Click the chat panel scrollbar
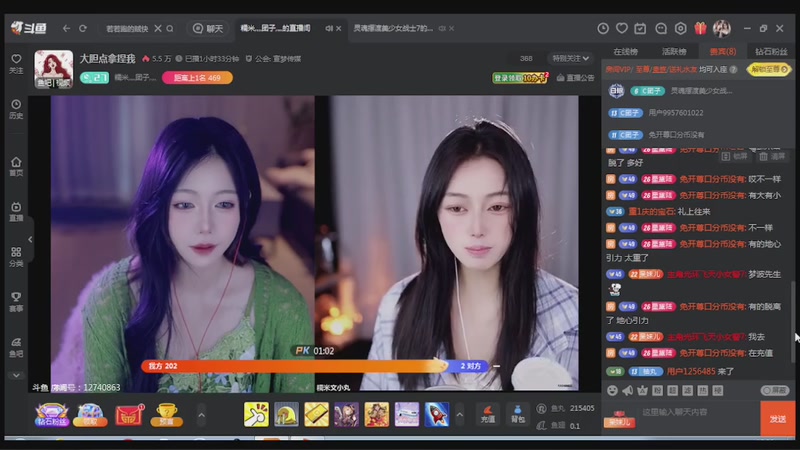Screen dimensions: 800x450 coord(792,321)
